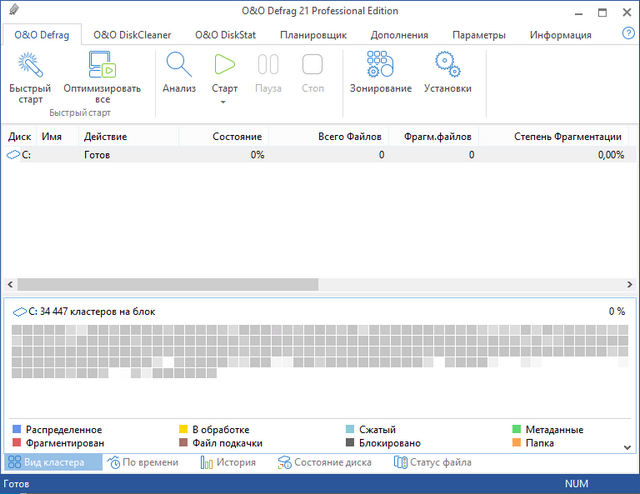640x494 pixels.
Task: Switch to the O&O DiskCleaner tab
Action: click(x=132, y=35)
